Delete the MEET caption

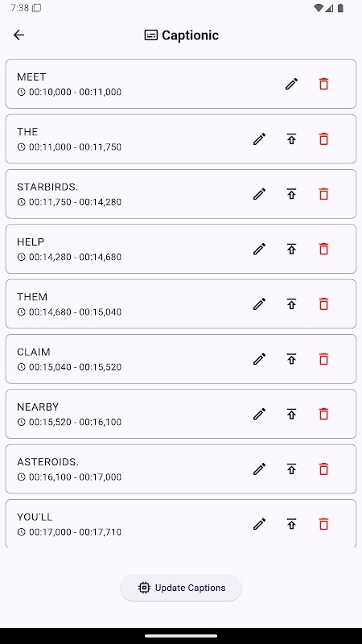tap(324, 85)
